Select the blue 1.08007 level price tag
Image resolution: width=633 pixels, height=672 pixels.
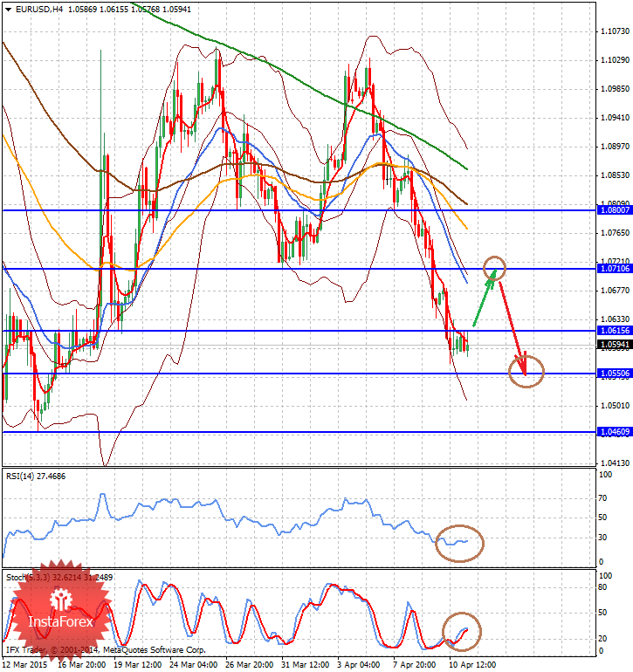pyautogui.click(x=614, y=210)
